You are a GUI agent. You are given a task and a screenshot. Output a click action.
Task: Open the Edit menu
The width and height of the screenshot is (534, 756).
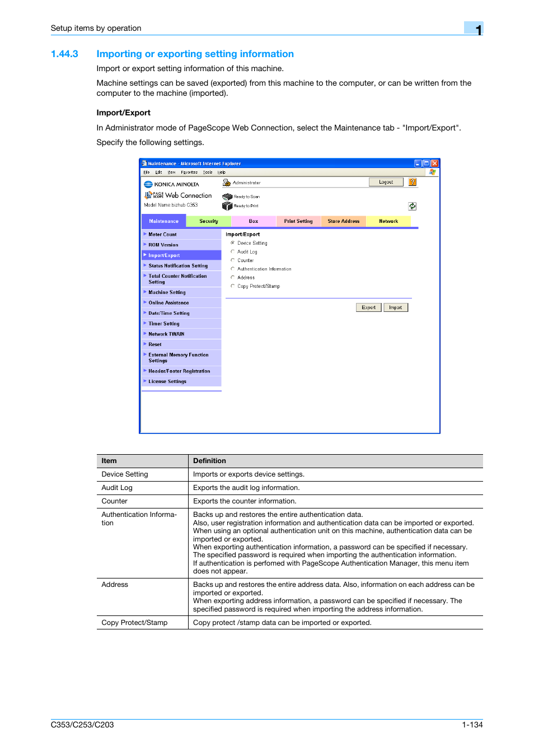[x=158, y=172]
